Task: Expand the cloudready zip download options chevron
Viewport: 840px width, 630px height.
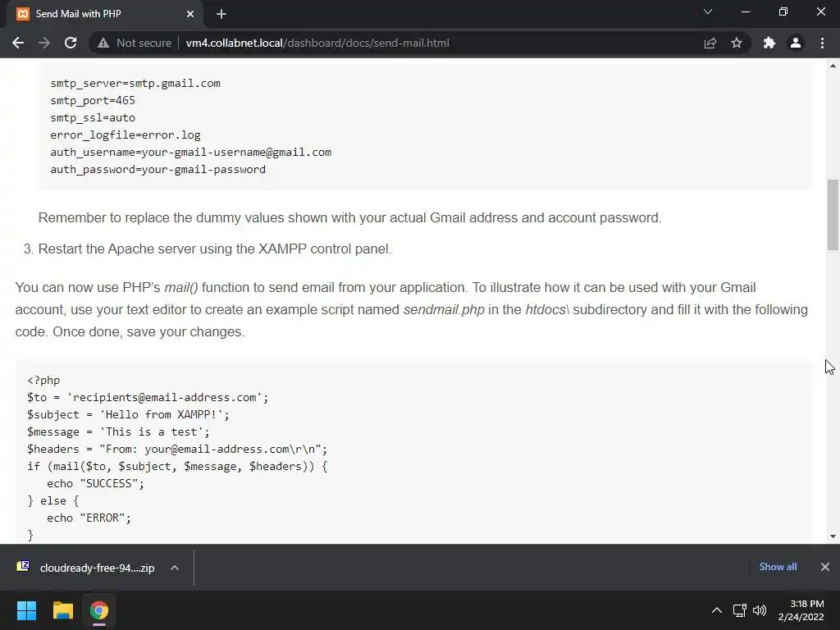Action: pos(175,568)
